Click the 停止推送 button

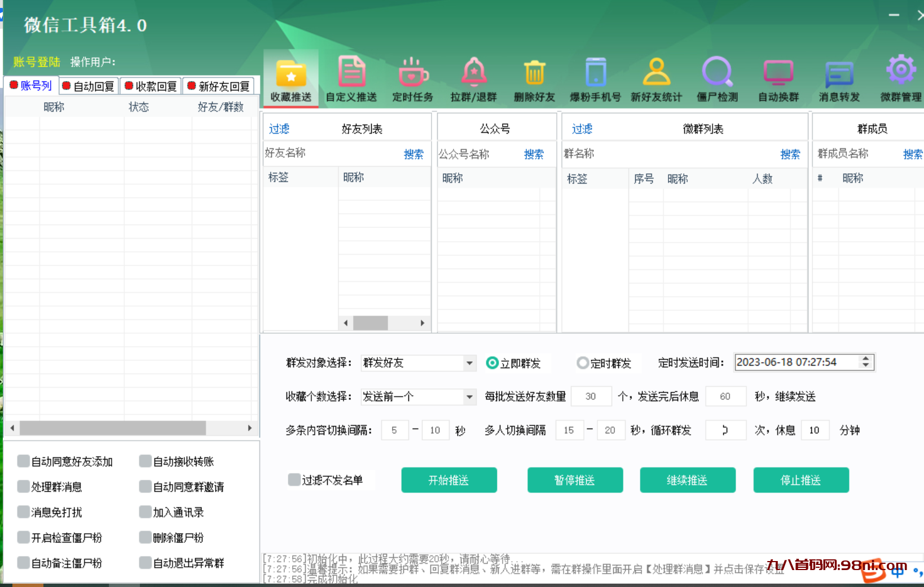coord(801,480)
